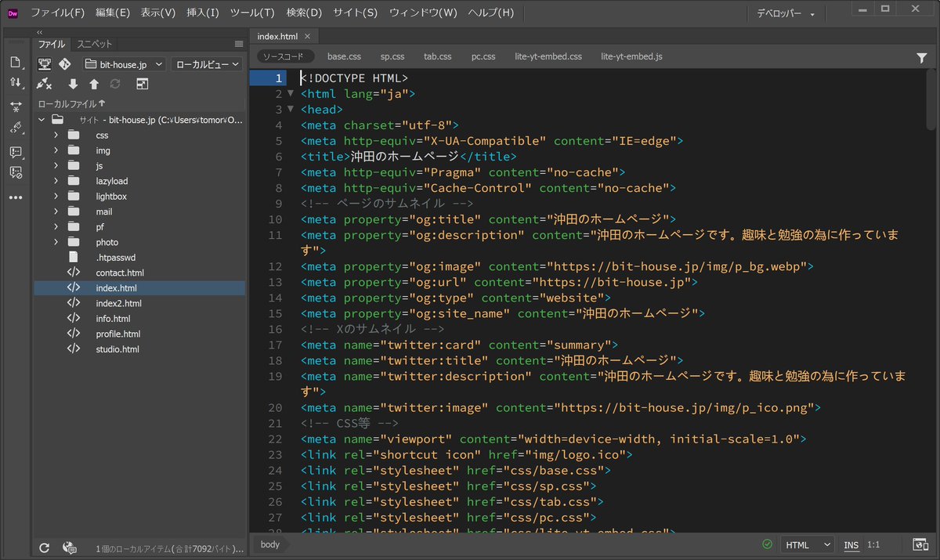
Task: Select contact.html in file tree
Action: [120, 273]
